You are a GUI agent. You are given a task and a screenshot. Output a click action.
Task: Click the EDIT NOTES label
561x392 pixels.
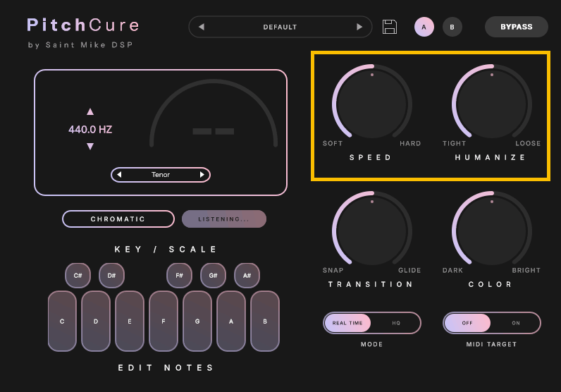point(166,367)
